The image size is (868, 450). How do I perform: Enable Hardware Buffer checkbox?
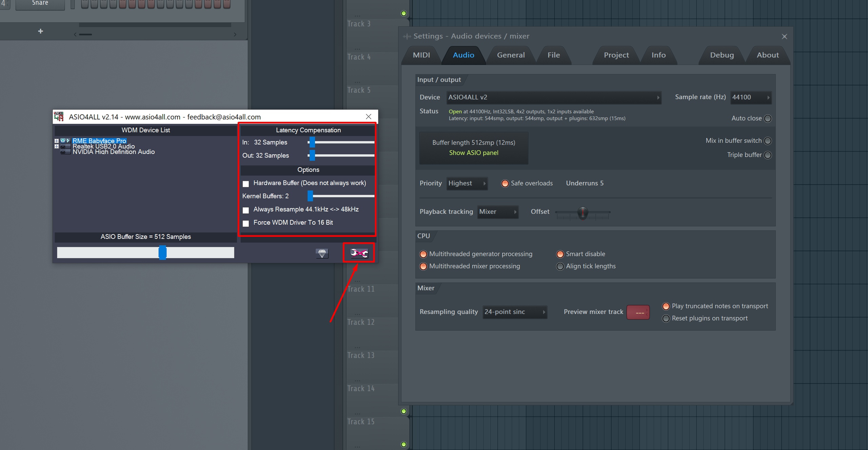click(246, 184)
